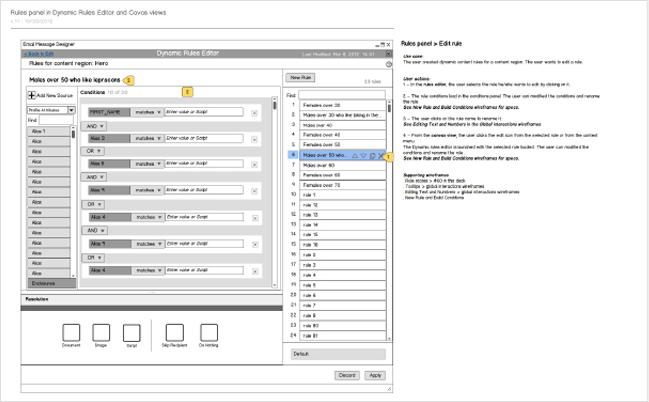The width and height of the screenshot is (649, 402).
Task: Open the matches dropdown on the FIRST_NAME condition
Action: click(x=147, y=112)
